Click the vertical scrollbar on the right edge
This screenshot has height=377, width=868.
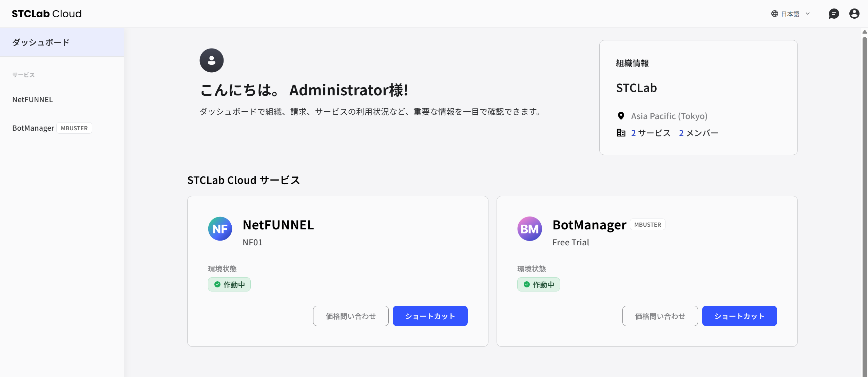point(864,187)
